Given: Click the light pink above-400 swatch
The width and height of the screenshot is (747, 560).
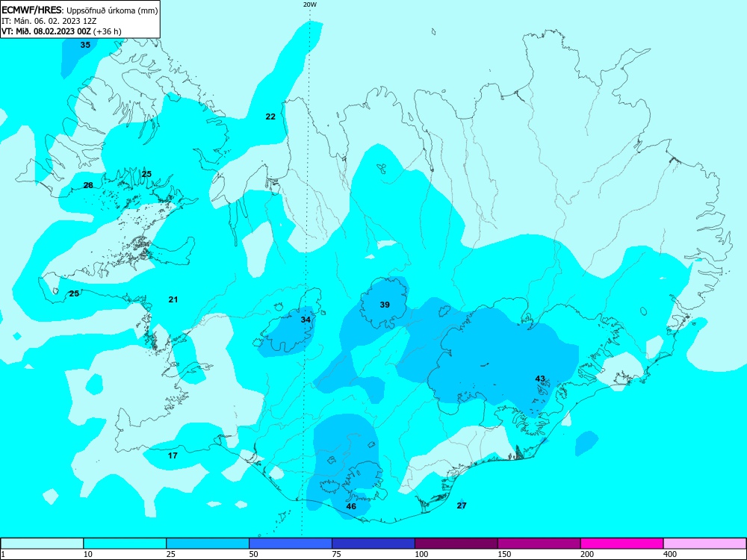Looking at the screenshot, I should (705, 544).
